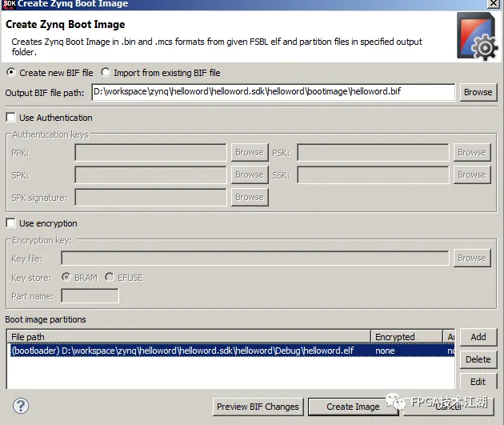This screenshot has width=504, height=425.
Task: Delete the selected boot partition
Action: pyautogui.click(x=478, y=360)
